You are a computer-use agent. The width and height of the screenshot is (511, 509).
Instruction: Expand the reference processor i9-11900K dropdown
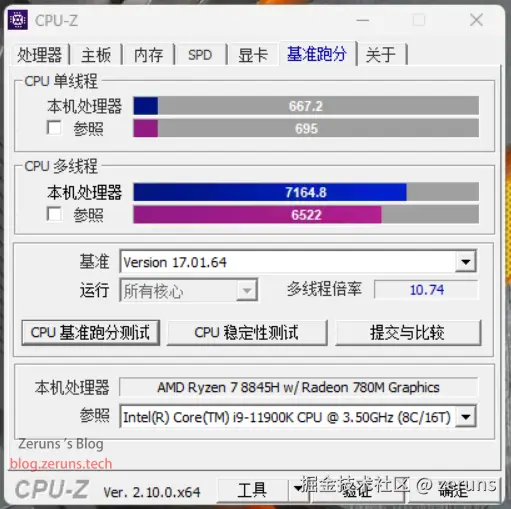pyautogui.click(x=466, y=416)
